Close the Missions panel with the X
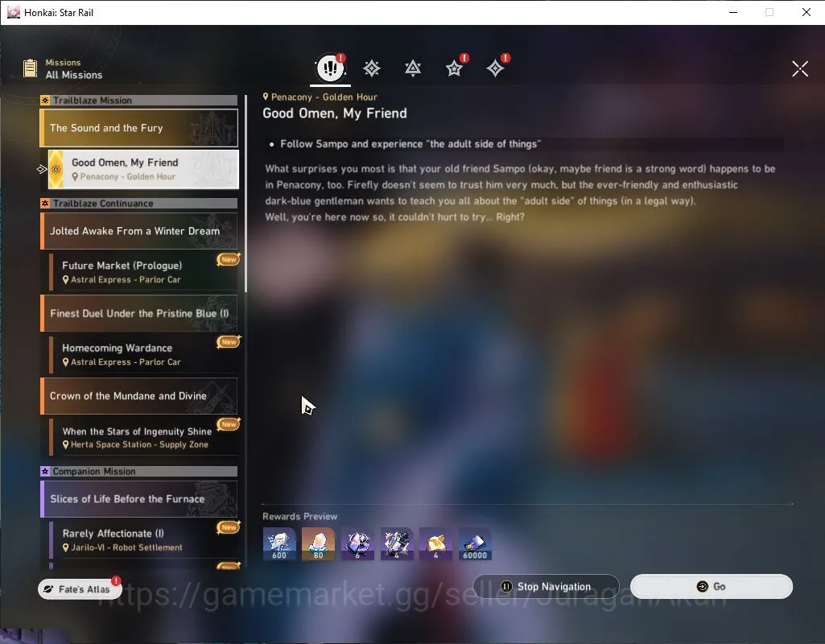 click(x=800, y=68)
